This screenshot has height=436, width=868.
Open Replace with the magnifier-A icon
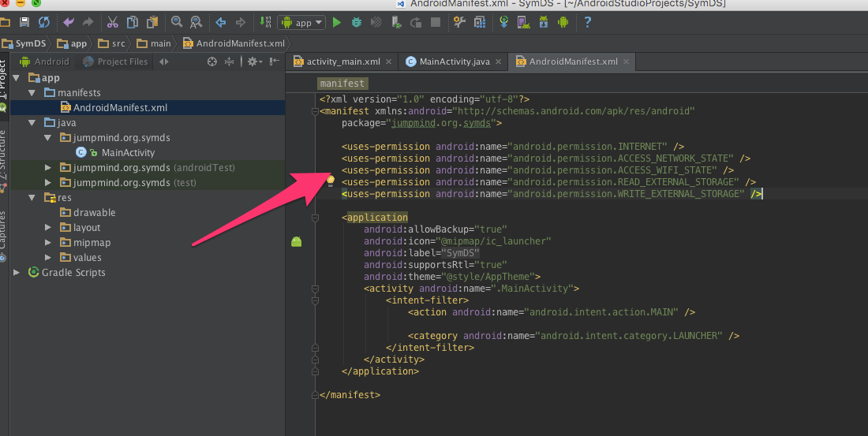click(x=196, y=22)
